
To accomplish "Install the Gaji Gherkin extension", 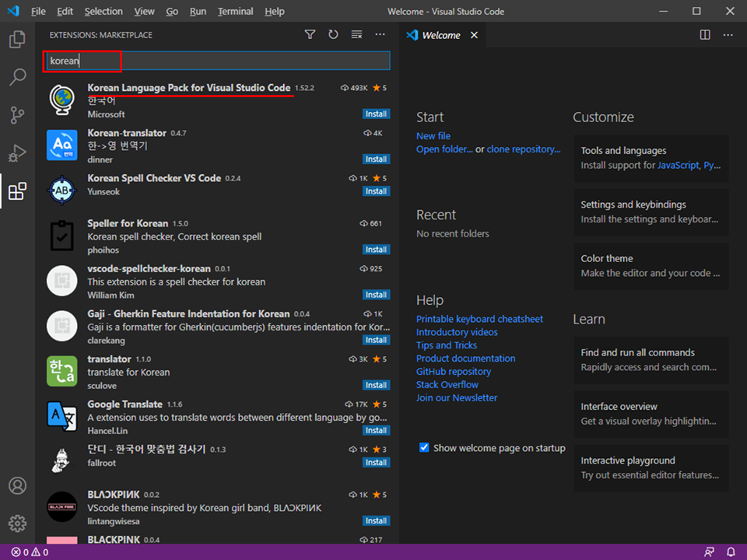I will point(376,340).
